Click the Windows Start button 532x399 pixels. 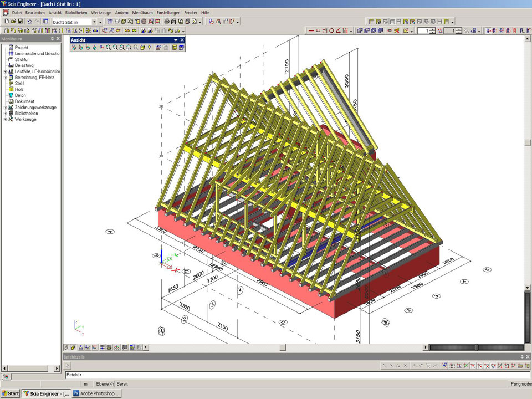(x=10, y=393)
